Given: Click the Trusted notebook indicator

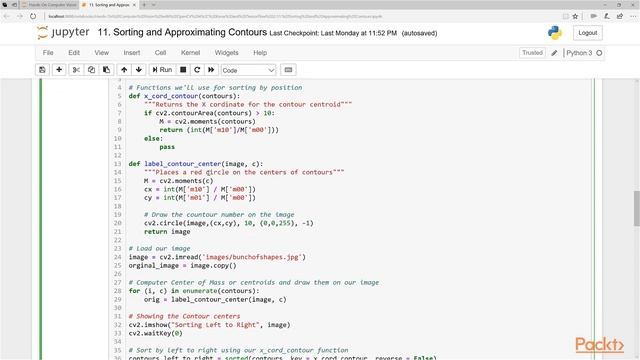Looking at the screenshot, I should point(532,53).
